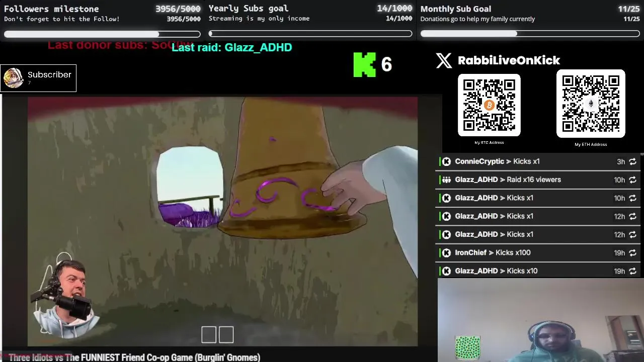644x362 pixels.
Task: Click the Kick icon in Glazz_ADHD Kicks x1 10h row
Action: tap(446, 198)
